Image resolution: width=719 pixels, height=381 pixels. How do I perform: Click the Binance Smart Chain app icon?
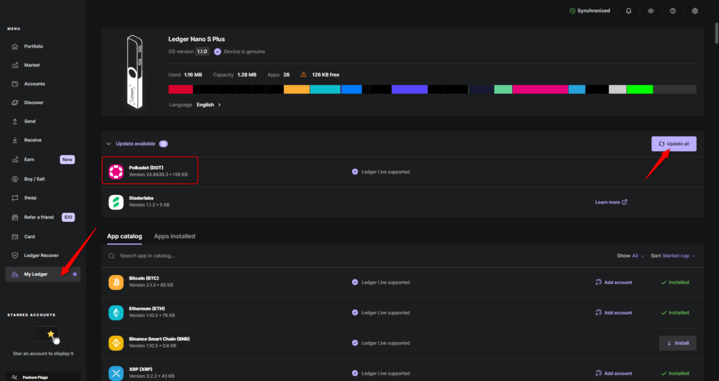[x=116, y=343]
